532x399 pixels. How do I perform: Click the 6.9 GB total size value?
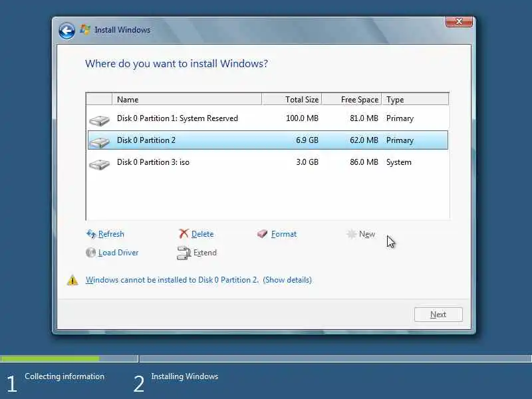coord(307,140)
